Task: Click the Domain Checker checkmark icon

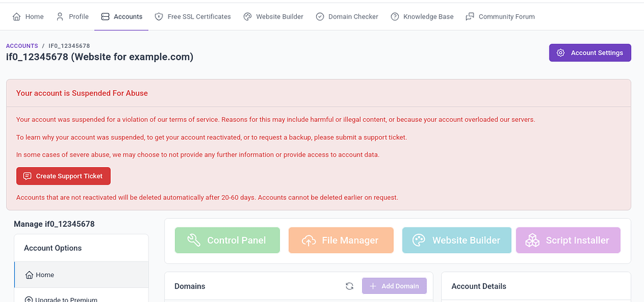Action: click(320, 17)
